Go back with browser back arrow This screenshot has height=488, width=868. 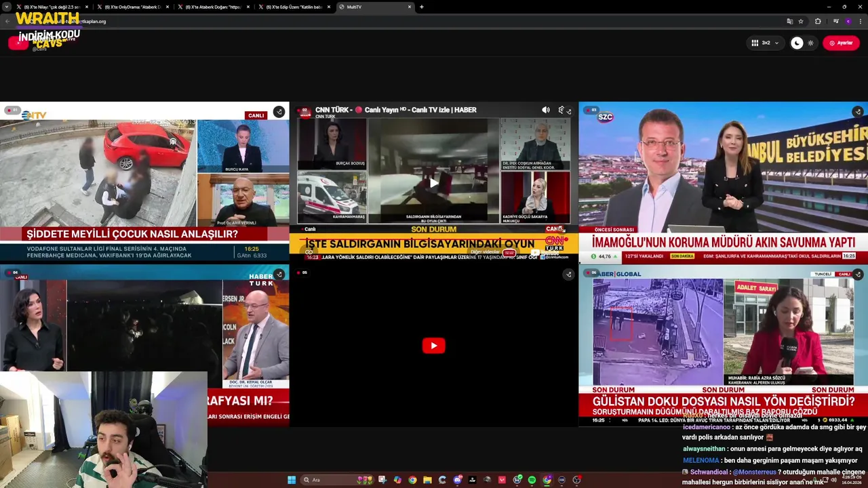pos(7,21)
